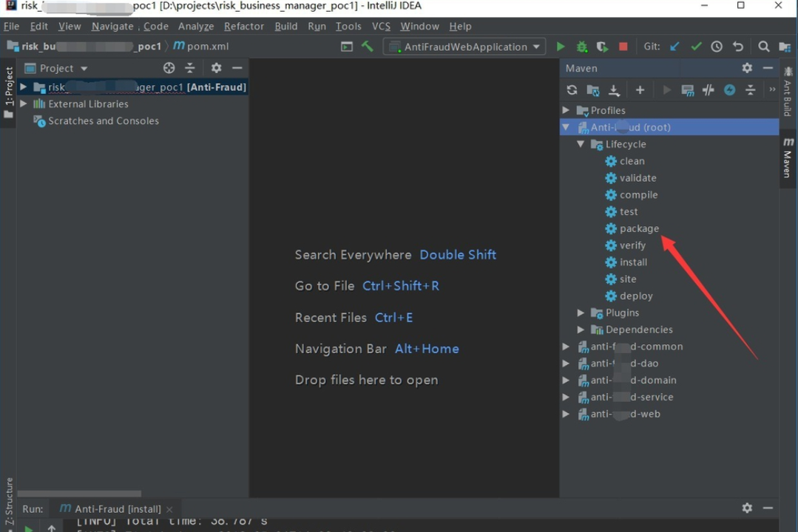Open Search Everywhere magnifier icon
This screenshot has width=798, height=532.
click(764, 47)
